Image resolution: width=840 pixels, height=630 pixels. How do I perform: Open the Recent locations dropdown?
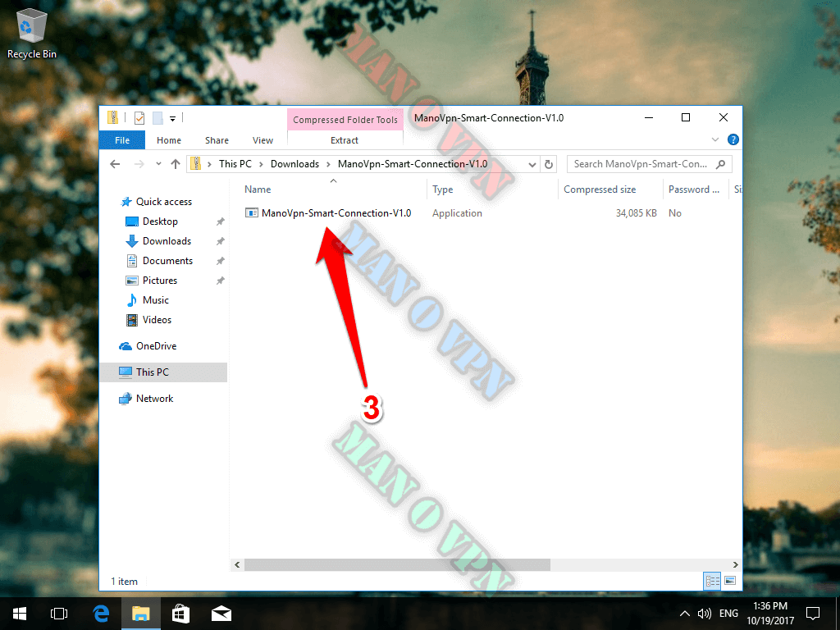(158, 164)
